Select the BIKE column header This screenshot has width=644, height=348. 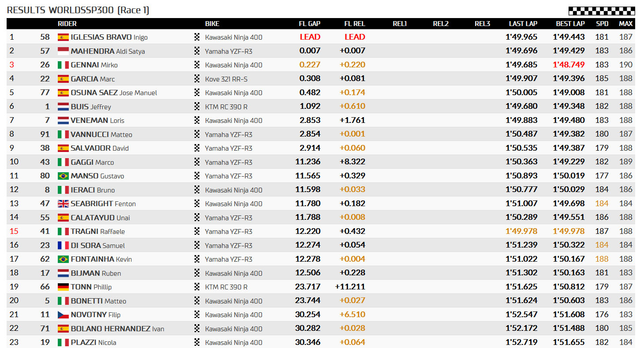pos(212,24)
